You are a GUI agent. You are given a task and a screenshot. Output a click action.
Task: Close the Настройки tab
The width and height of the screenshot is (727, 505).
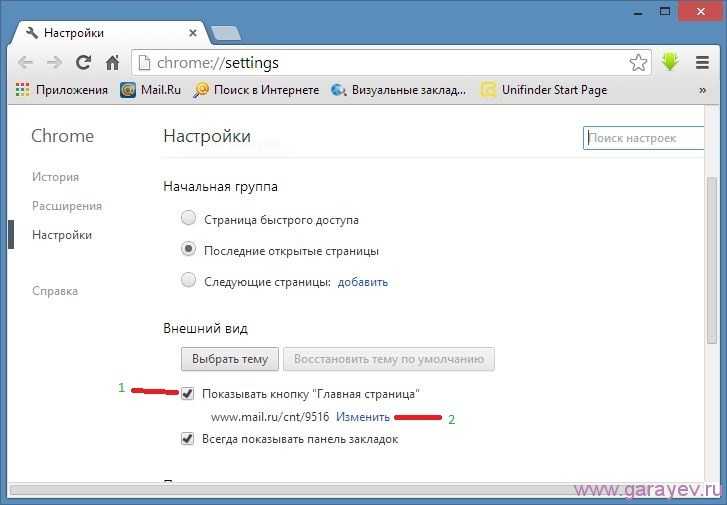(x=193, y=33)
